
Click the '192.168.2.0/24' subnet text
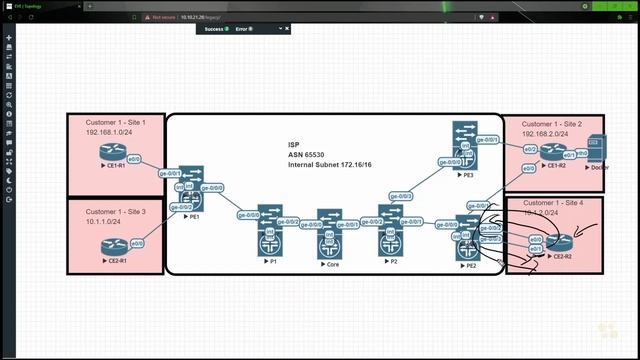545,134
